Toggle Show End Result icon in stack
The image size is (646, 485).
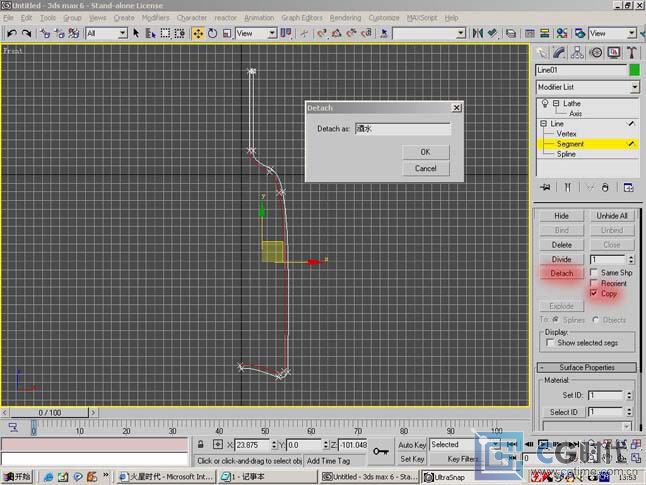pyautogui.click(x=568, y=187)
